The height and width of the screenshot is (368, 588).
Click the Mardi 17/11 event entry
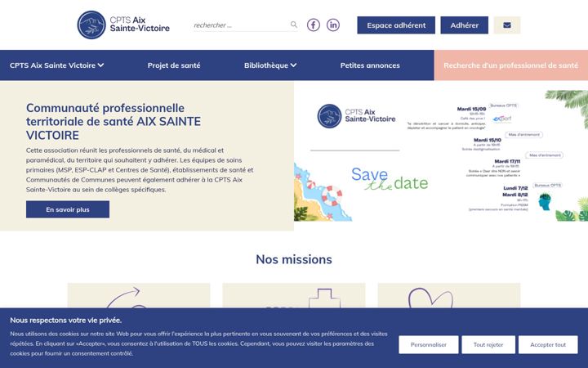(x=507, y=161)
